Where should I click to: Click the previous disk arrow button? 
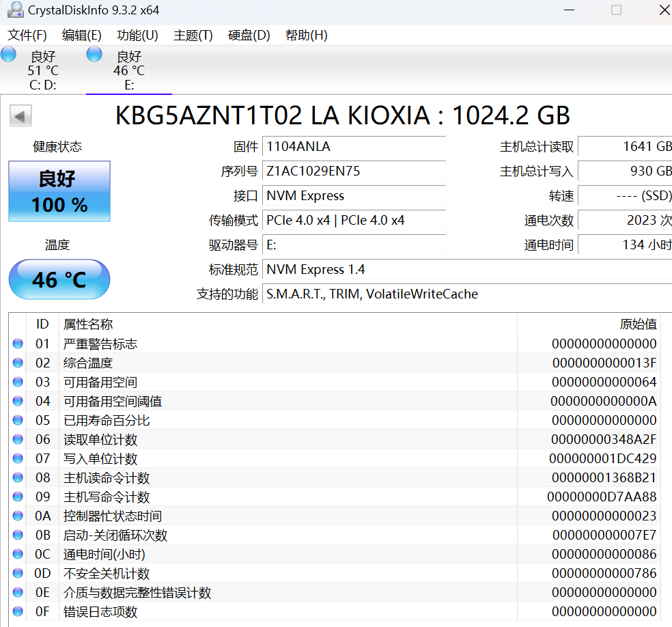(20, 115)
